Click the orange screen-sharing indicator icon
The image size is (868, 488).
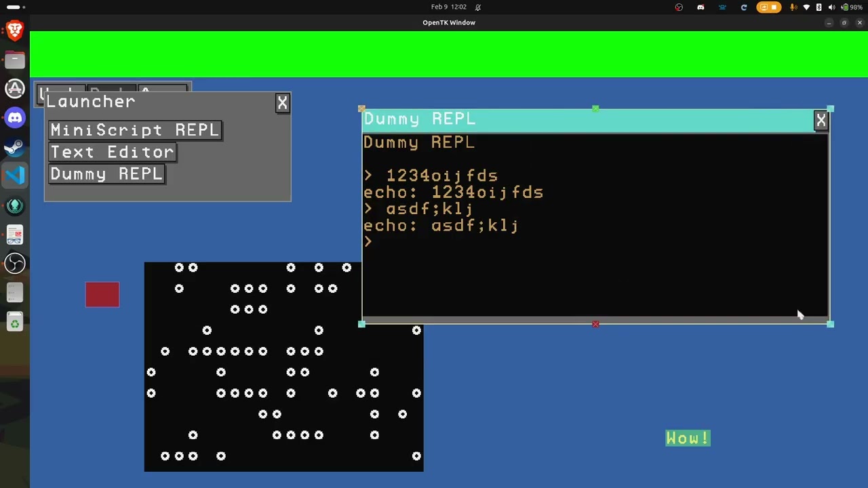(x=764, y=7)
